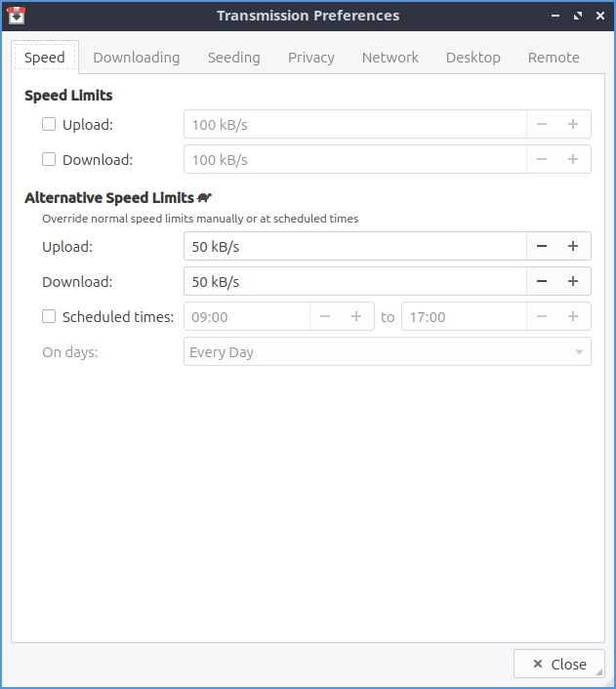Increase alternative upload speed with plus button
Screen dimensions: 616x689
click(x=573, y=247)
